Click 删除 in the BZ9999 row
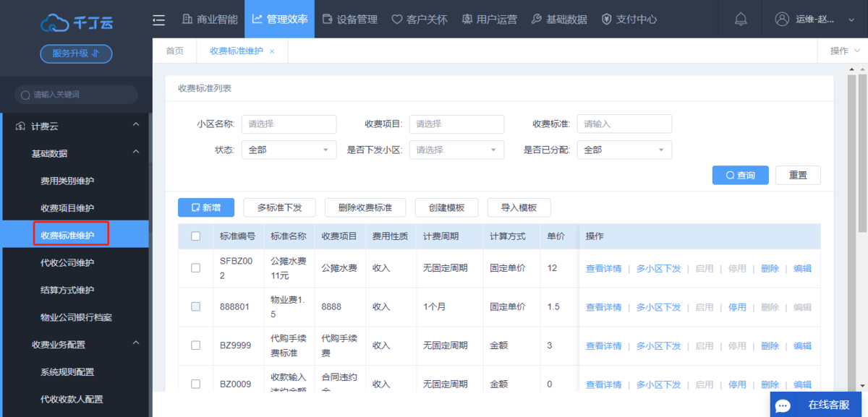The height and width of the screenshot is (417, 868). tap(770, 346)
